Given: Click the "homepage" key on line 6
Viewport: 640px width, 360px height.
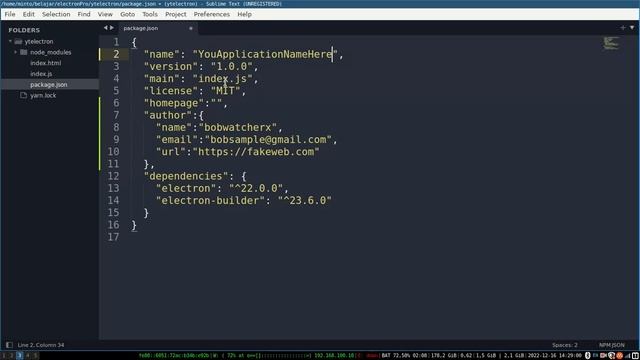Looking at the screenshot, I should 173,103.
